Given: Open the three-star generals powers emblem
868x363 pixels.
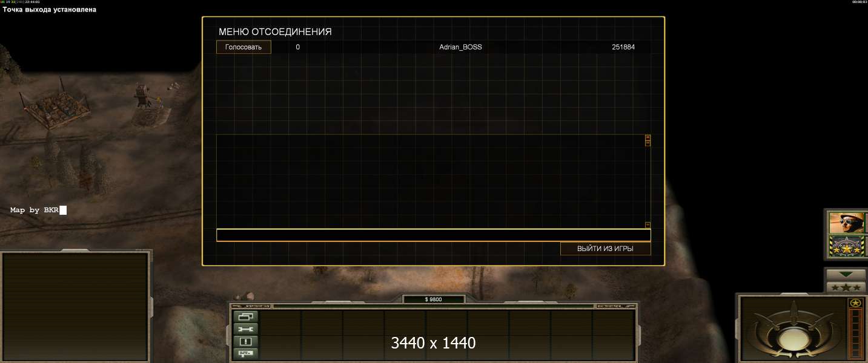Looking at the screenshot, I should coord(847,246).
